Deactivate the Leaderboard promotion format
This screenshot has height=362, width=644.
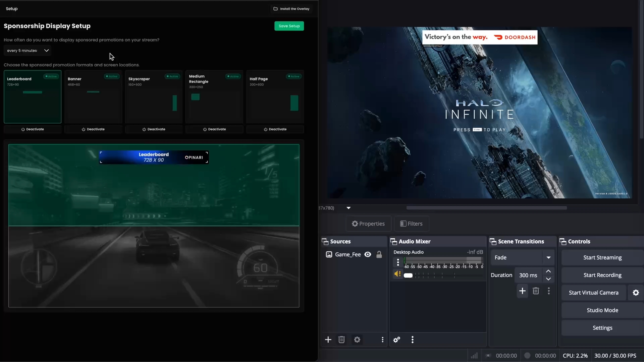(x=32, y=129)
